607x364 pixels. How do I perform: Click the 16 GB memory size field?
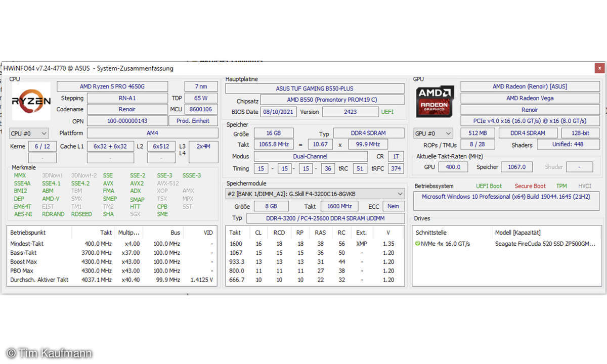pyautogui.click(x=274, y=133)
